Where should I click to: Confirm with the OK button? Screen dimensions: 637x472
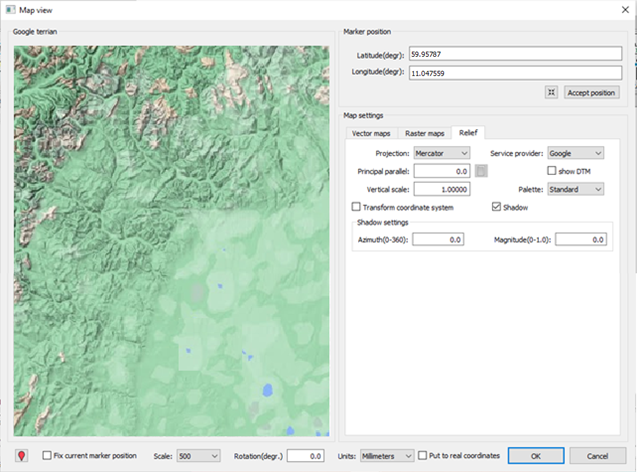point(536,456)
